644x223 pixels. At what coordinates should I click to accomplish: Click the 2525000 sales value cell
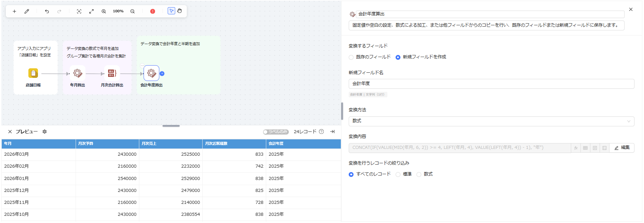click(x=171, y=154)
